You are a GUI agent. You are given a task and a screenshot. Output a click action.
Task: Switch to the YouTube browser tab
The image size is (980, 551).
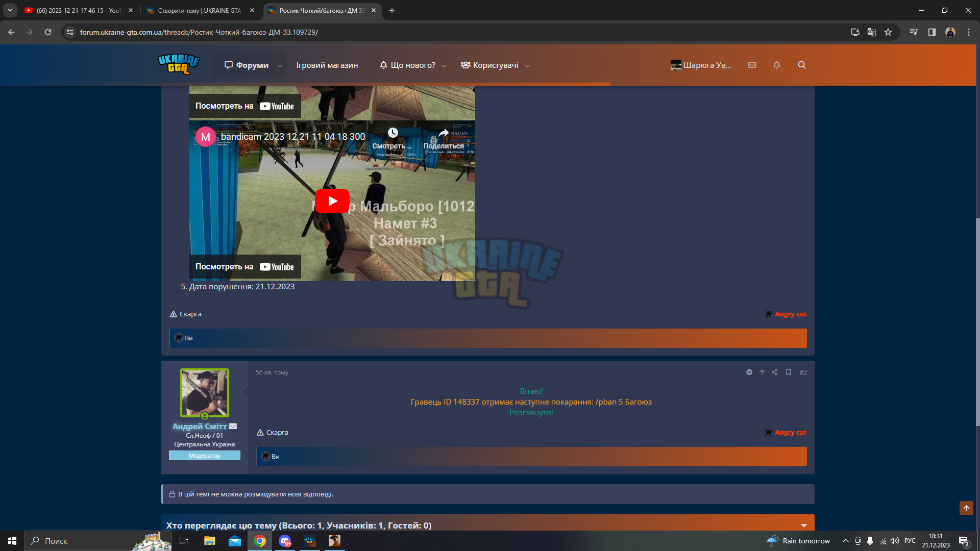[x=79, y=10]
